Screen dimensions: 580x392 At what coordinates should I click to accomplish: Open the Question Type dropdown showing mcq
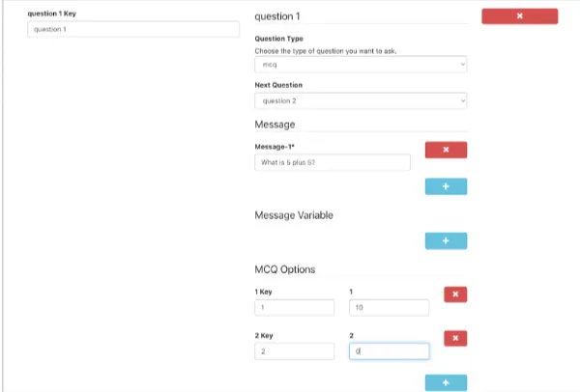pos(361,65)
